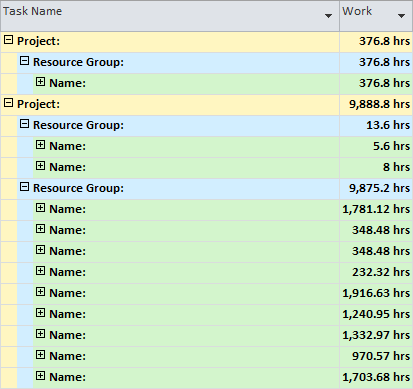Expand the Name row with 1,703.68 hrs
This screenshot has width=413, height=389.
tap(40, 376)
